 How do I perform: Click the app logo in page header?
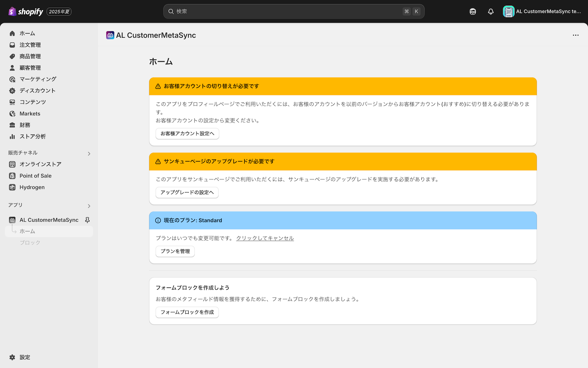click(110, 35)
